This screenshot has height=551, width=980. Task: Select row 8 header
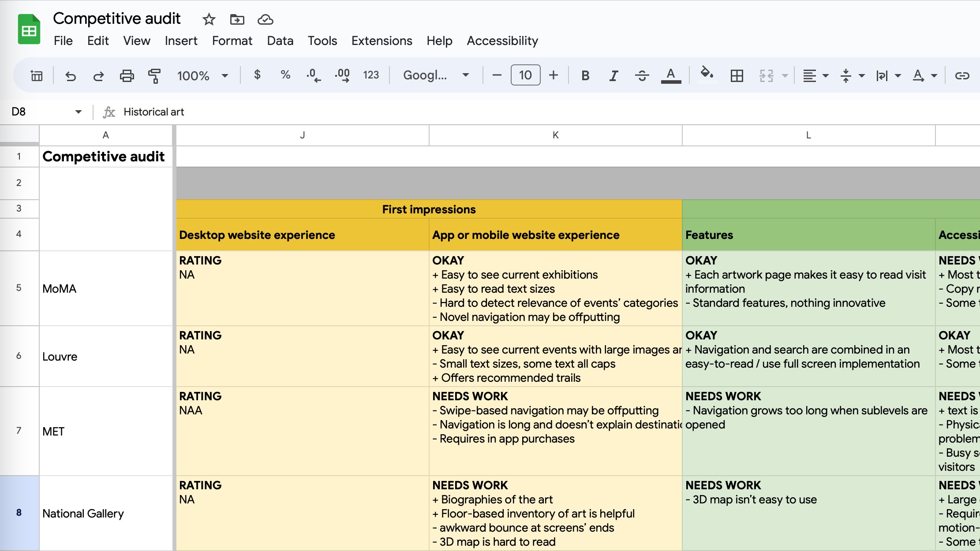tap(19, 513)
